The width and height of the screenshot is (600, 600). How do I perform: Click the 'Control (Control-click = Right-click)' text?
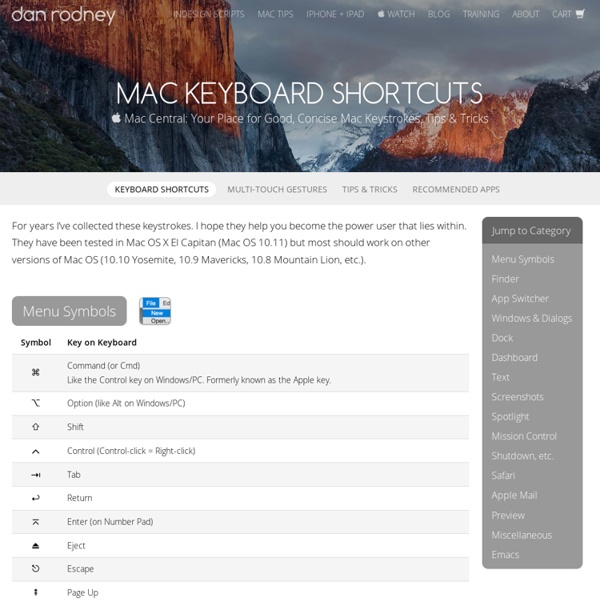131,451
